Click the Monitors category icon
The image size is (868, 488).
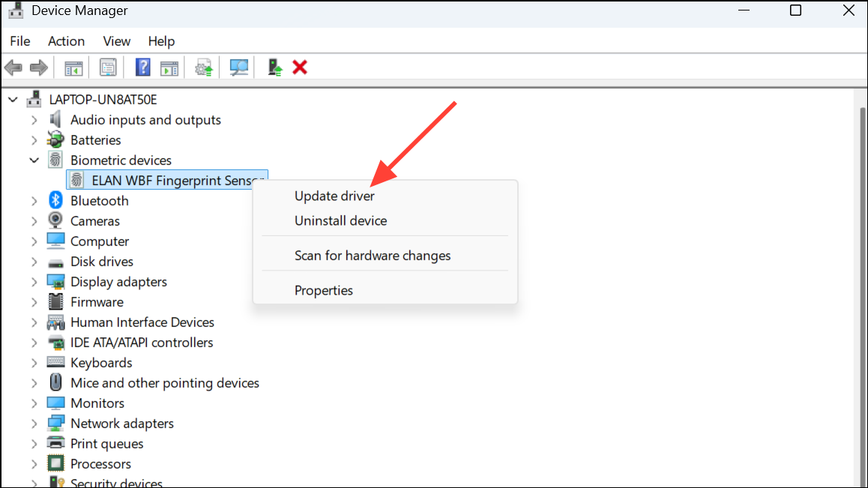pos(55,403)
